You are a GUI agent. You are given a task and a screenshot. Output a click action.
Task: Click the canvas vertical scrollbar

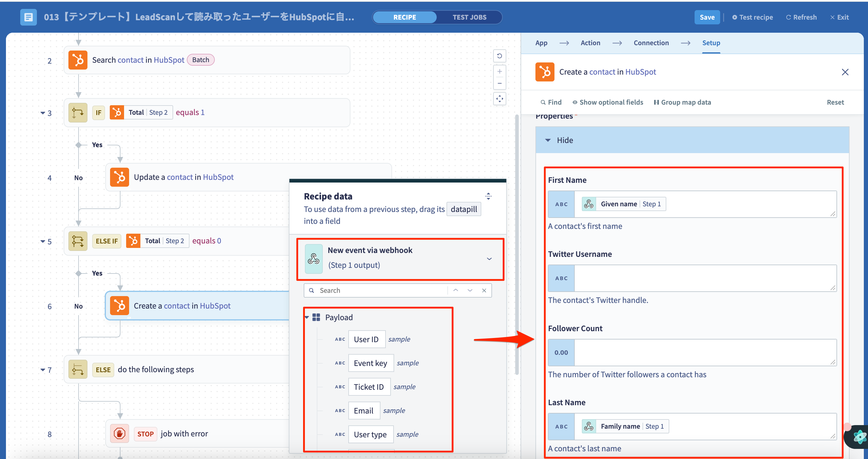[517, 245]
